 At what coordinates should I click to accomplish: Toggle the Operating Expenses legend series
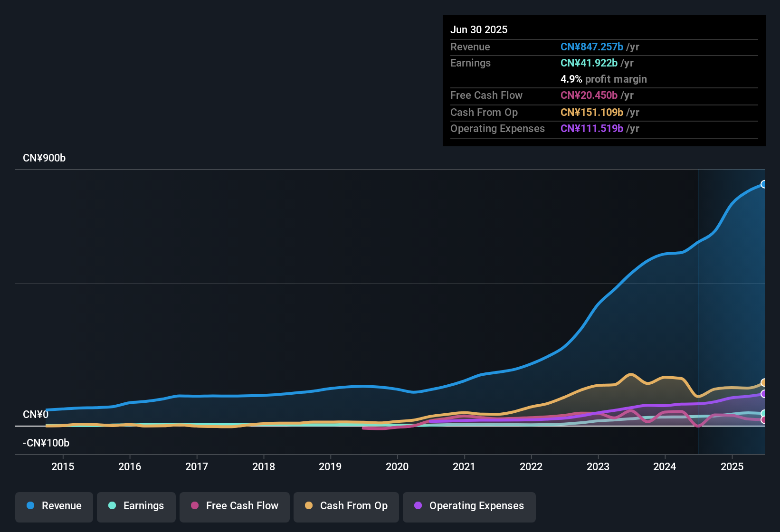click(469, 506)
